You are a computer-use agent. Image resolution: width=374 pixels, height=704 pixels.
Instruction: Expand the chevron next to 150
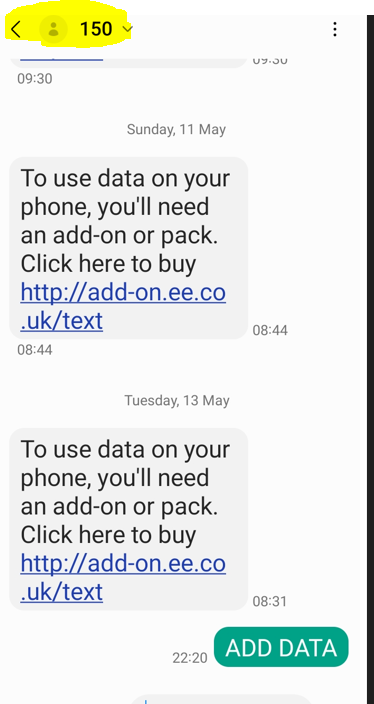tap(128, 29)
